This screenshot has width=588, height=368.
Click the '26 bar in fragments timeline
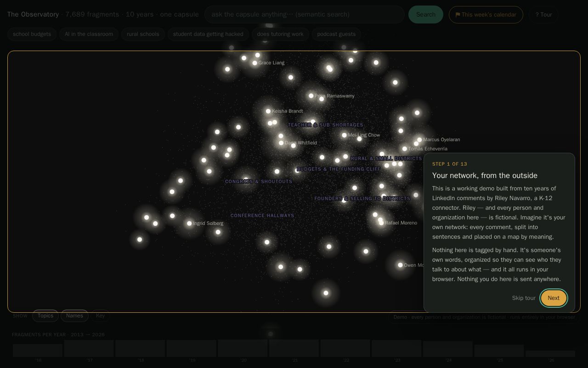pos(550,354)
